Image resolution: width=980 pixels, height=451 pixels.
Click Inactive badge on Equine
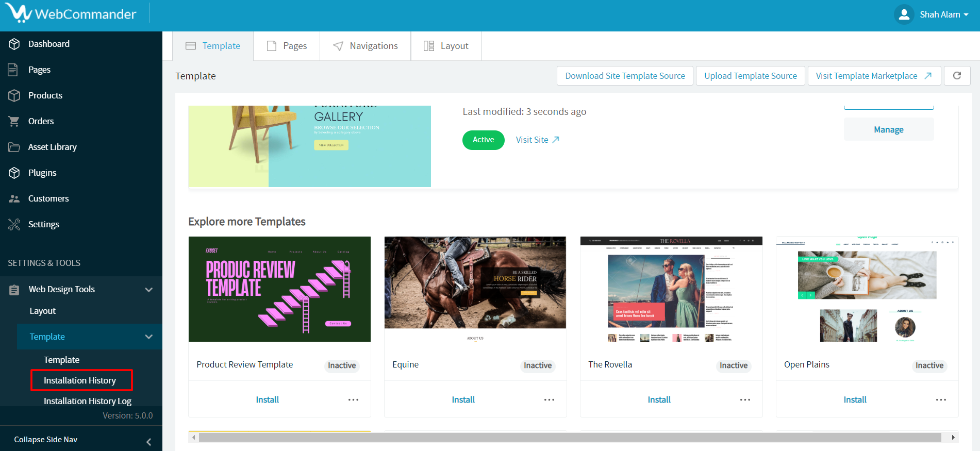tap(538, 365)
